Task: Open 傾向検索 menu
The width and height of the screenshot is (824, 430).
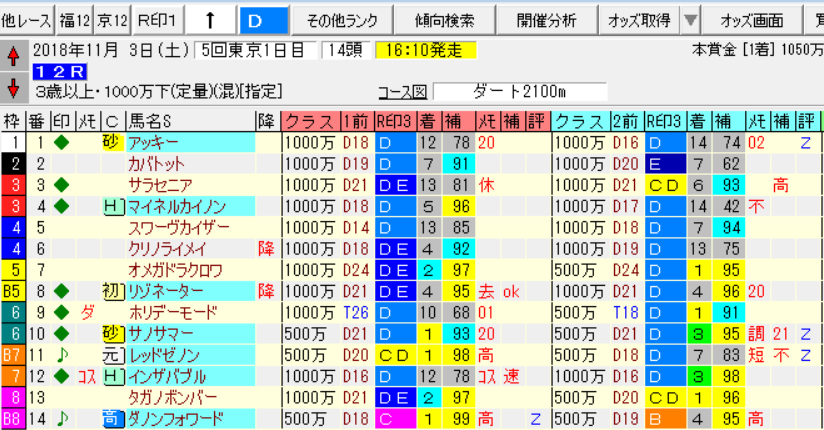Action: pyautogui.click(x=445, y=21)
